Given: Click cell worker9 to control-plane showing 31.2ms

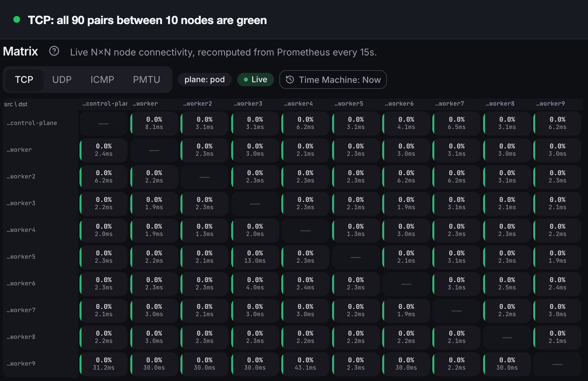Looking at the screenshot, I should pyautogui.click(x=104, y=364).
